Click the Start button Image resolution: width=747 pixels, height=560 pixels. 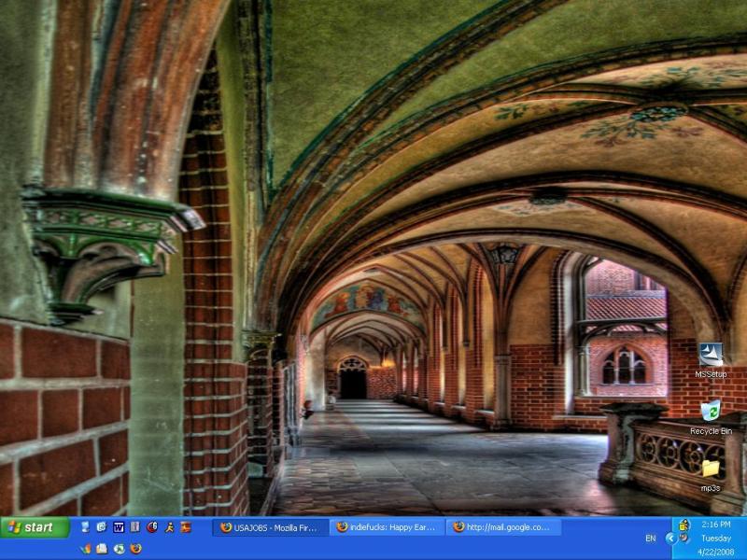pyautogui.click(x=35, y=527)
